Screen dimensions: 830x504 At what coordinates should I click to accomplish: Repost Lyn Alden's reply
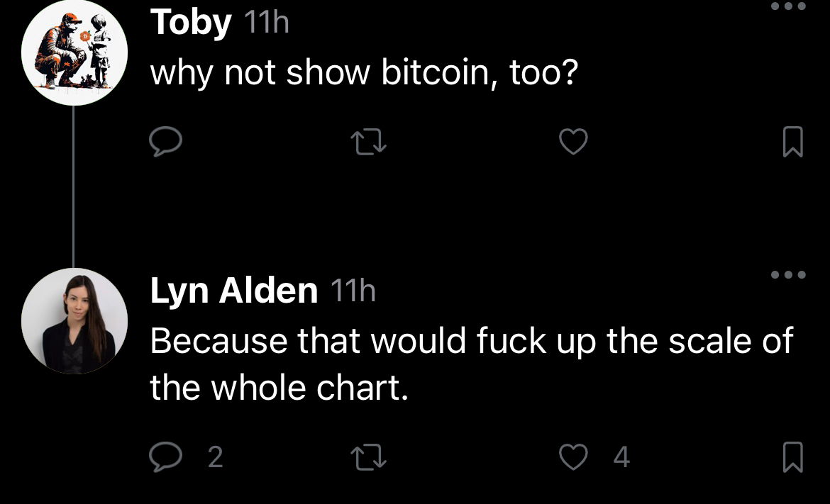click(x=369, y=457)
